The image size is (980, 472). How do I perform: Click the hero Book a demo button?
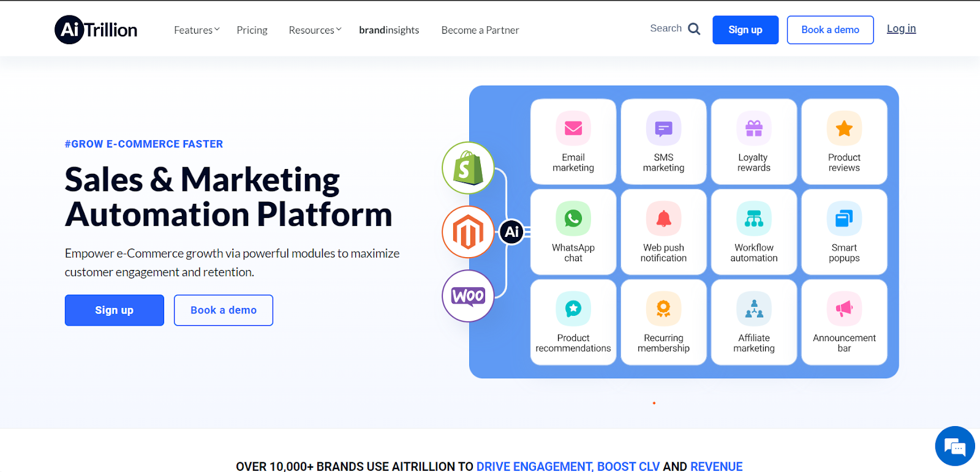[224, 310]
